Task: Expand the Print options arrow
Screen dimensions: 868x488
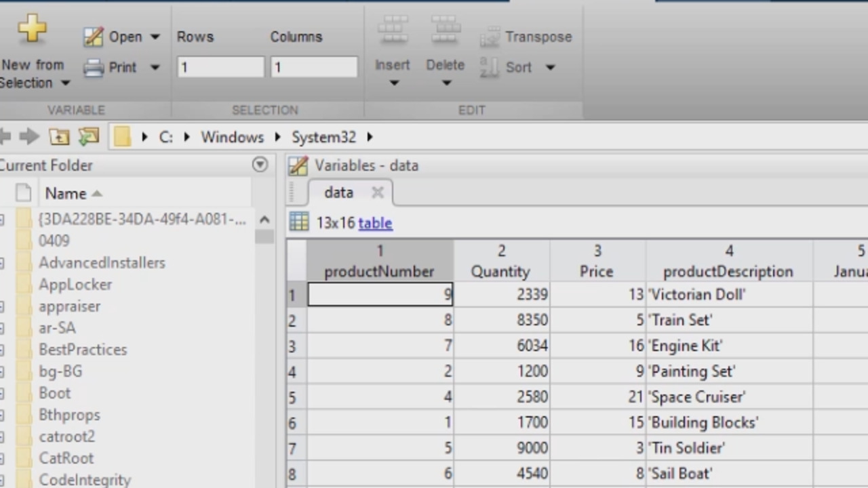Action: coord(155,67)
